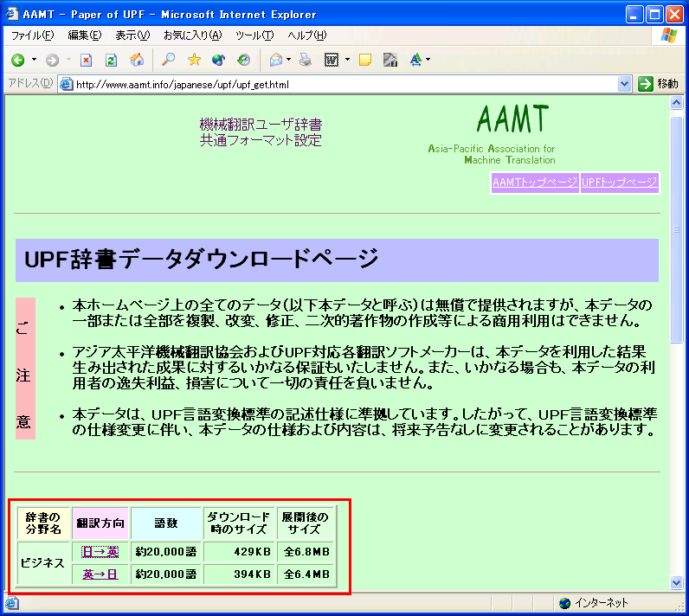Click the Forward navigation arrow button
689x616 pixels.
click(x=52, y=60)
